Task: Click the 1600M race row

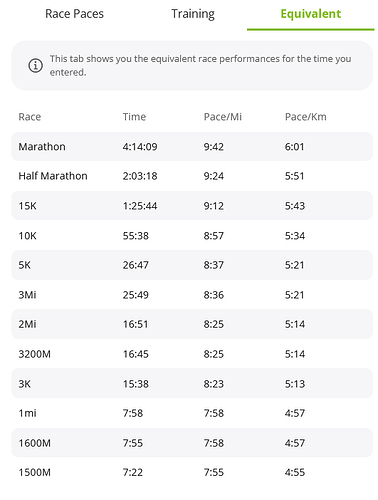Action: coord(192,443)
